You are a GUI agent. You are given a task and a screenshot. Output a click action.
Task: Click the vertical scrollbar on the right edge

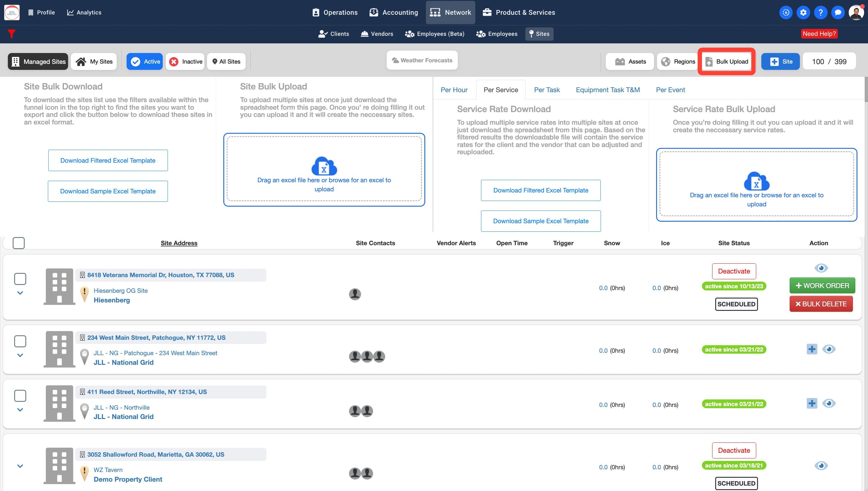click(x=866, y=89)
